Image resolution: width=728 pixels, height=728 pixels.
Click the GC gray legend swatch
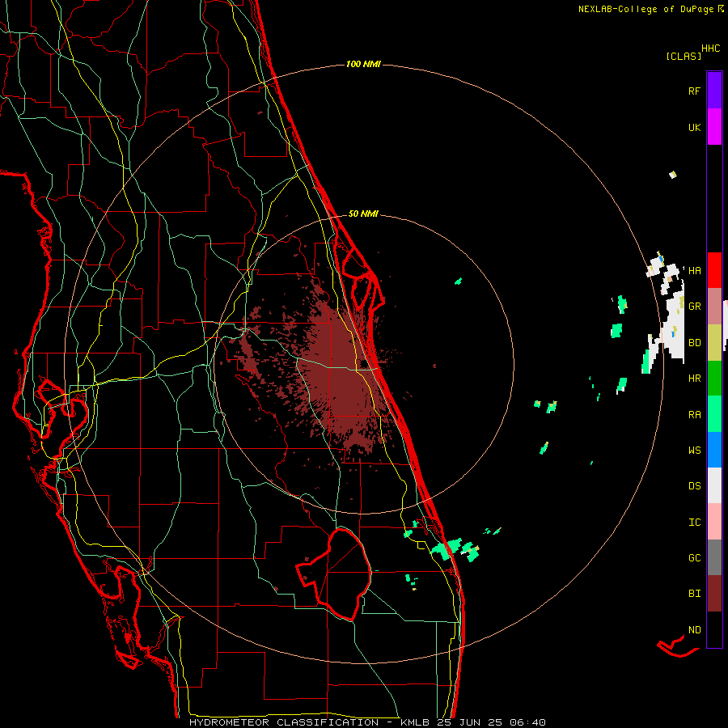[x=714, y=557]
